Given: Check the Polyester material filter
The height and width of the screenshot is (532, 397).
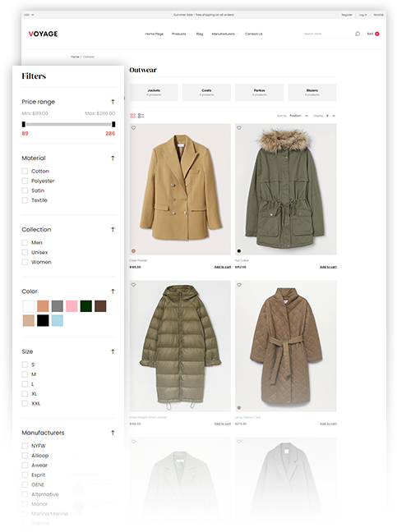Looking at the screenshot, I should (25, 181).
